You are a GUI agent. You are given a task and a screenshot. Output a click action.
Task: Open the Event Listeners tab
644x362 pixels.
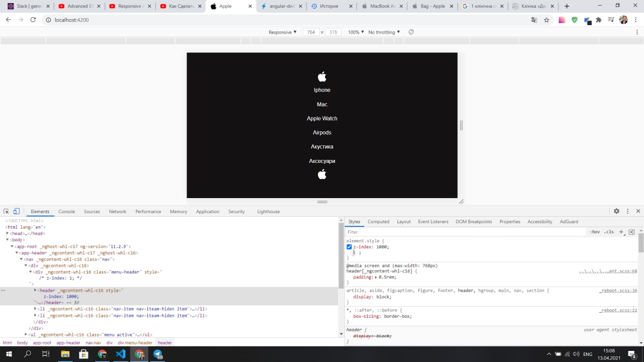[433, 222]
